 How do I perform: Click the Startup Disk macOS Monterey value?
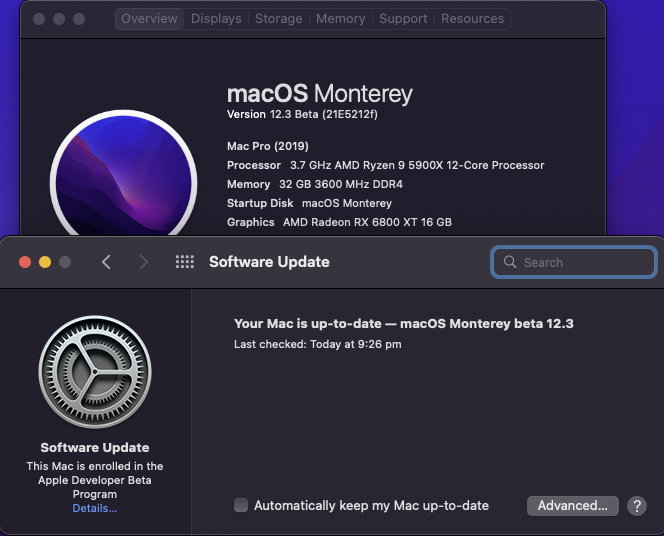point(347,203)
